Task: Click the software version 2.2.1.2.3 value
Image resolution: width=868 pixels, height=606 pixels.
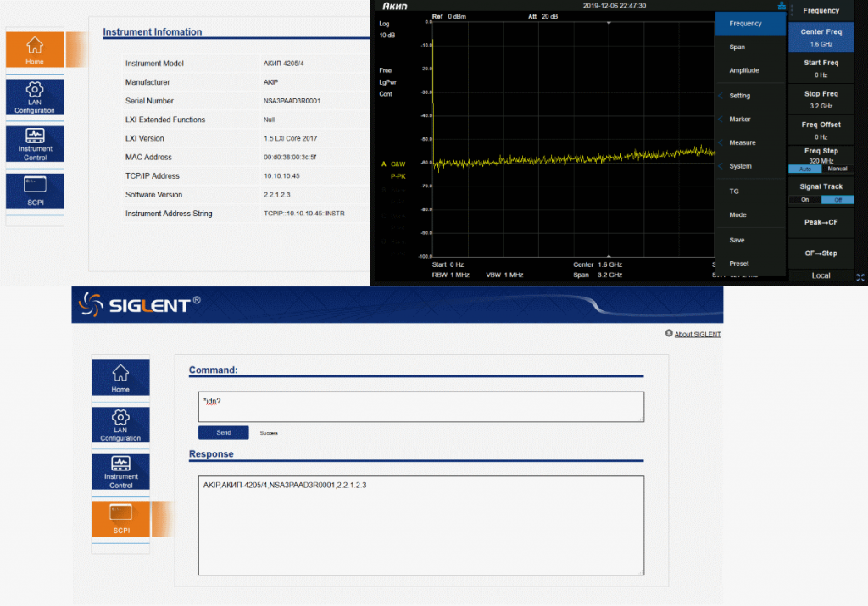Action: point(277,195)
